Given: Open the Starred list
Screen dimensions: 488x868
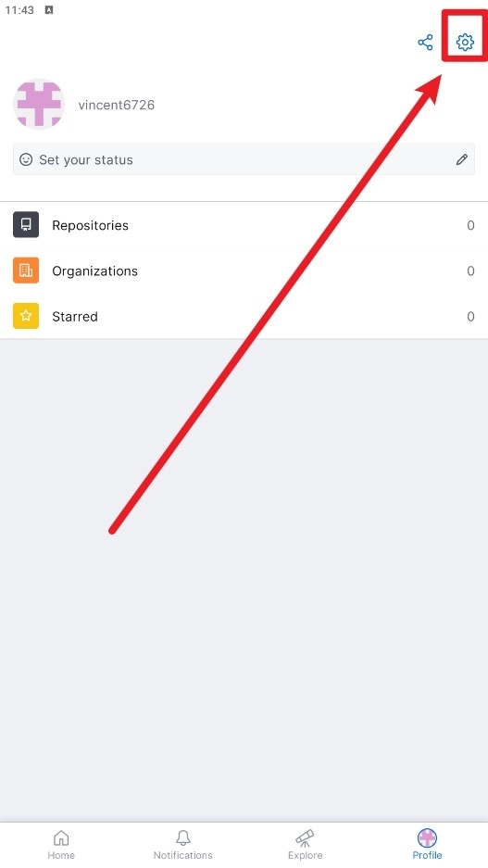Looking at the screenshot, I should pos(244,316).
